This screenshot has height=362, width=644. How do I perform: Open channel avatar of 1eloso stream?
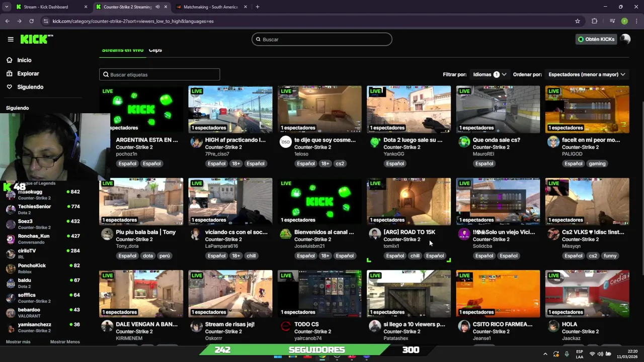tap(285, 142)
